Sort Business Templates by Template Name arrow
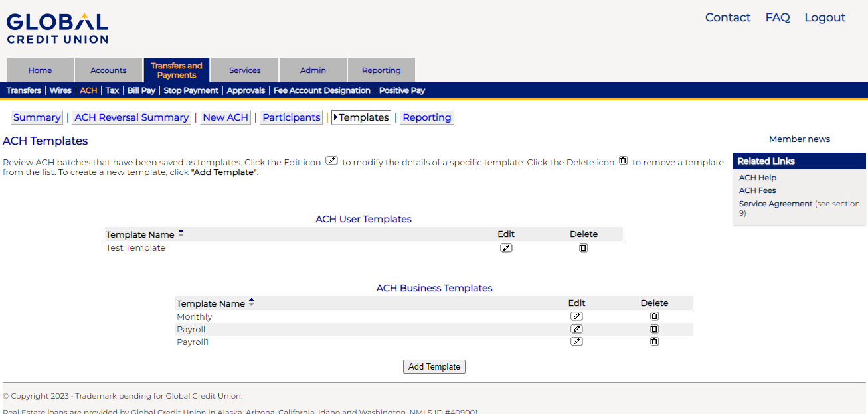868x414 pixels. (251, 303)
